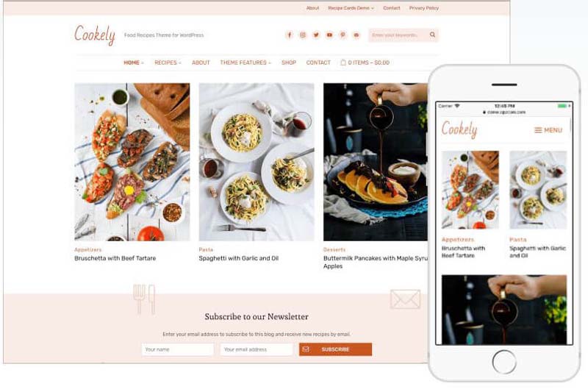Focus the Your email address field
This screenshot has width=588, height=392.
coord(256,349)
